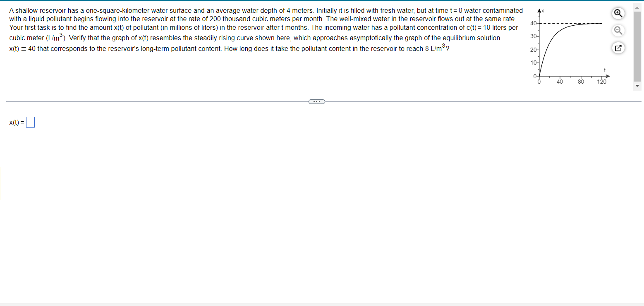Zoom out using the minus magnifier icon

(618, 30)
